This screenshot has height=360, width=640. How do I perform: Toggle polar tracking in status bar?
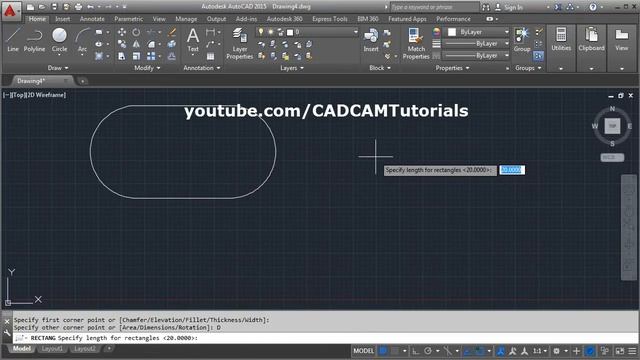point(428,351)
